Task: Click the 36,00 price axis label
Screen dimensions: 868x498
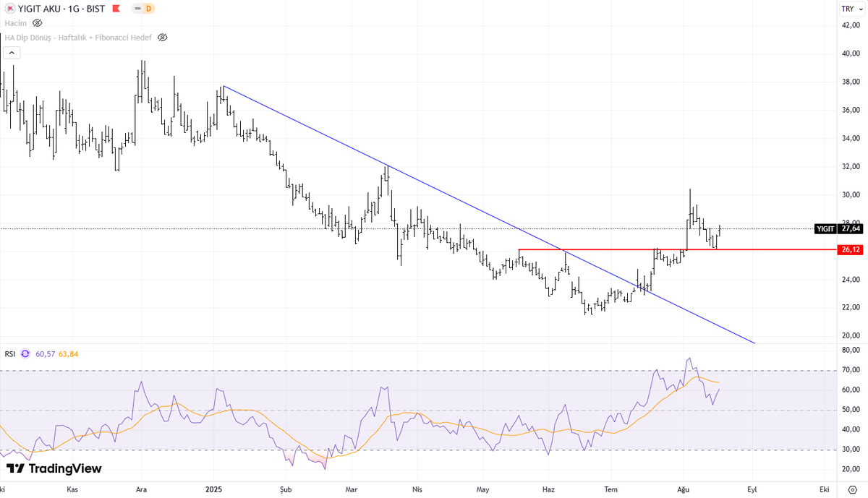Action: point(850,110)
